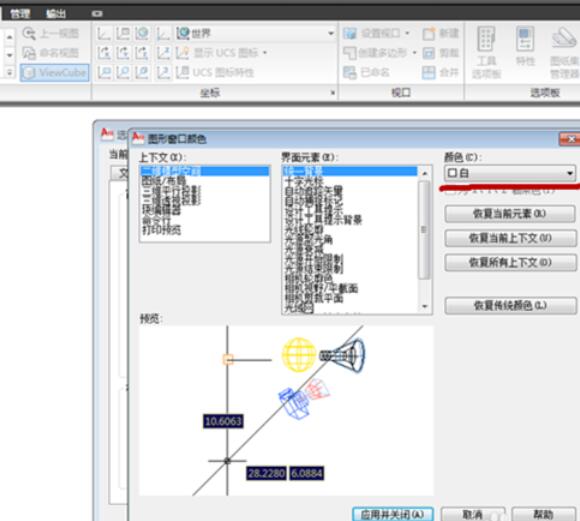Click 恢复传统颜色 button
The height and width of the screenshot is (521, 580).
click(x=510, y=306)
